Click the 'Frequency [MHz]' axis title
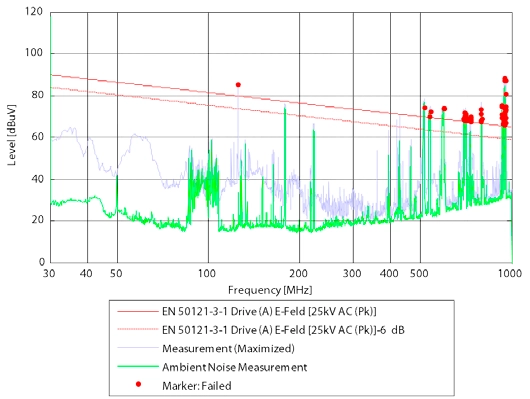 point(270,290)
